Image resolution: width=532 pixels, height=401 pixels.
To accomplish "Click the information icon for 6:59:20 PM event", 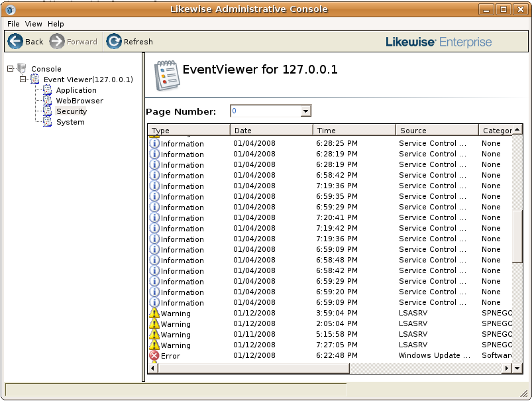I will pos(154,292).
